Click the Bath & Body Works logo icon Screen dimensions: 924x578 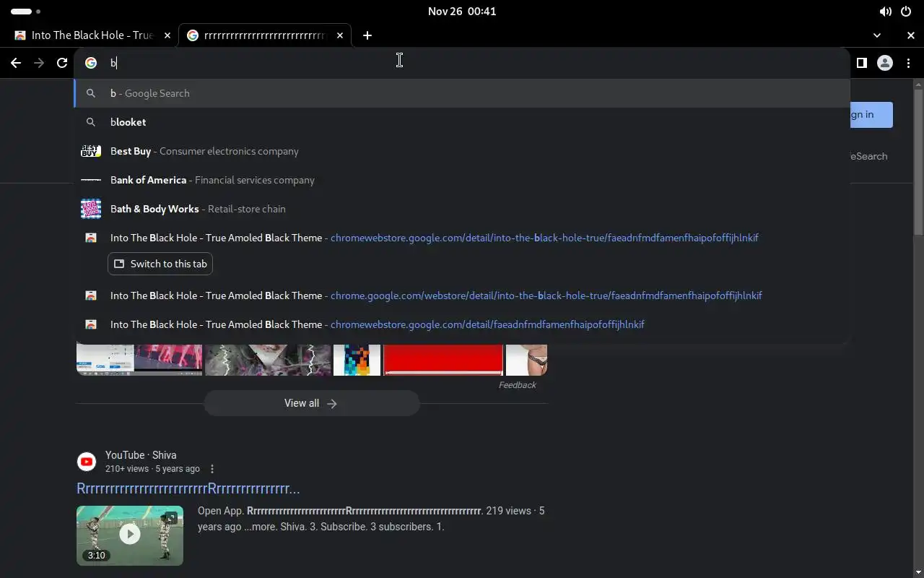coord(91,209)
